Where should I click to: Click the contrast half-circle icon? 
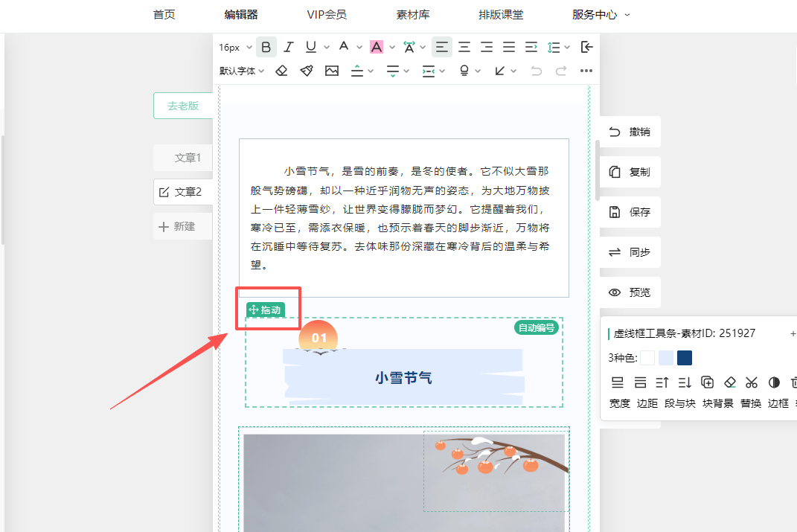[774, 382]
